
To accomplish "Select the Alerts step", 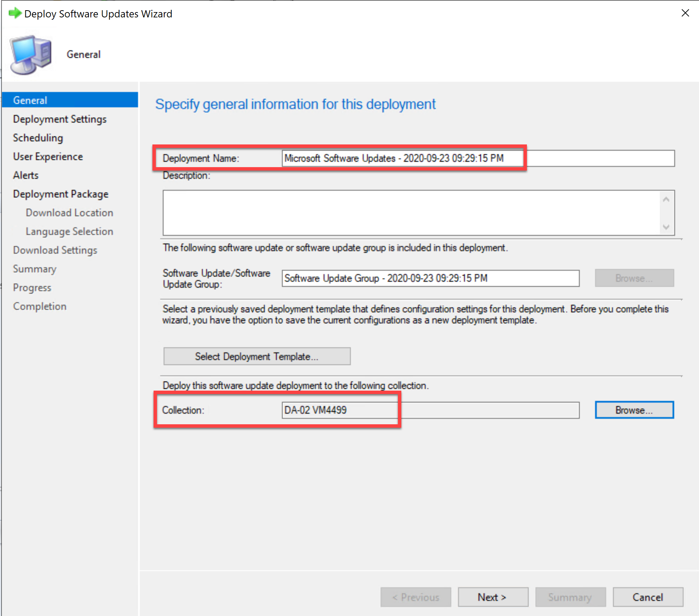I will (25, 175).
